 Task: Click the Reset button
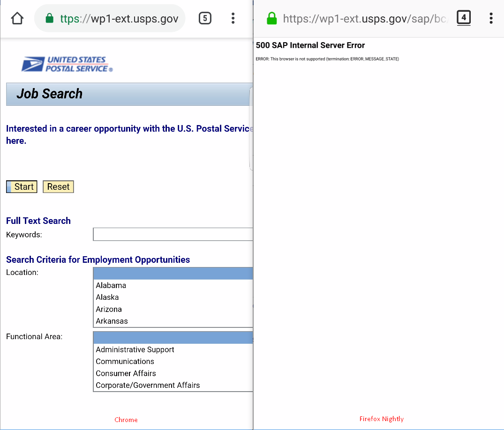coord(58,186)
